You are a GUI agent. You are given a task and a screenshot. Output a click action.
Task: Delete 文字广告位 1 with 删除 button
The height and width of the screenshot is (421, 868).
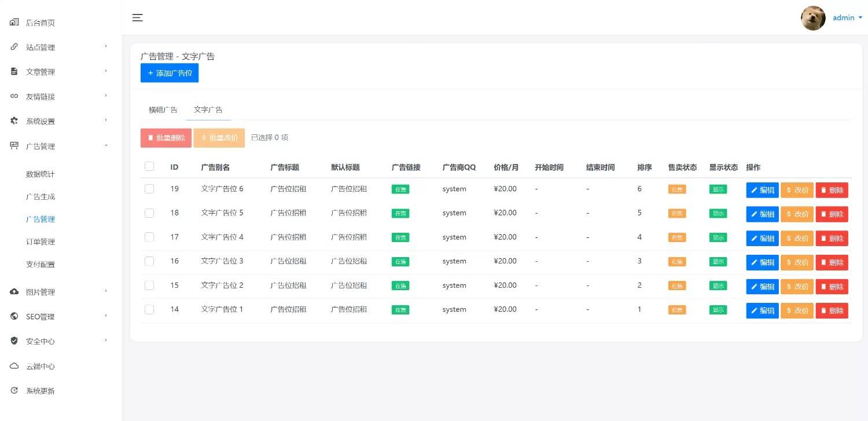[x=832, y=310]
